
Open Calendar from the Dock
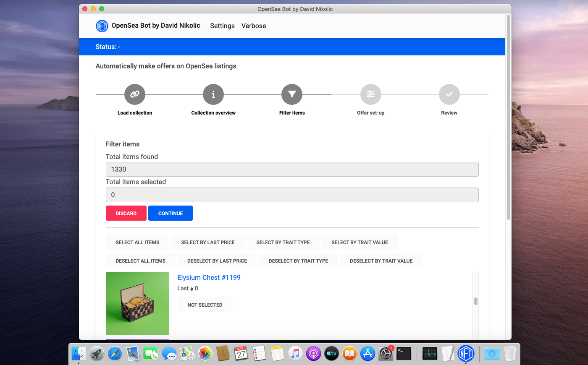[x=241, y=354]
